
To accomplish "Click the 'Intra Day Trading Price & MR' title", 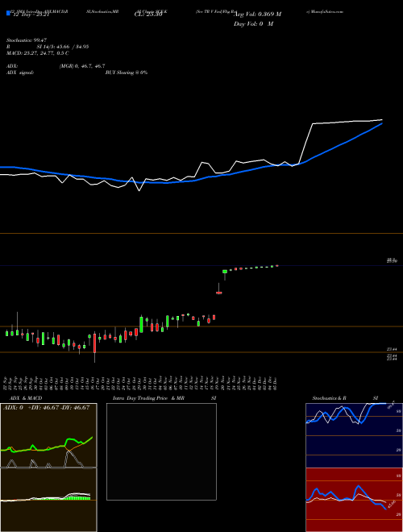I will [x=148, y=398].
